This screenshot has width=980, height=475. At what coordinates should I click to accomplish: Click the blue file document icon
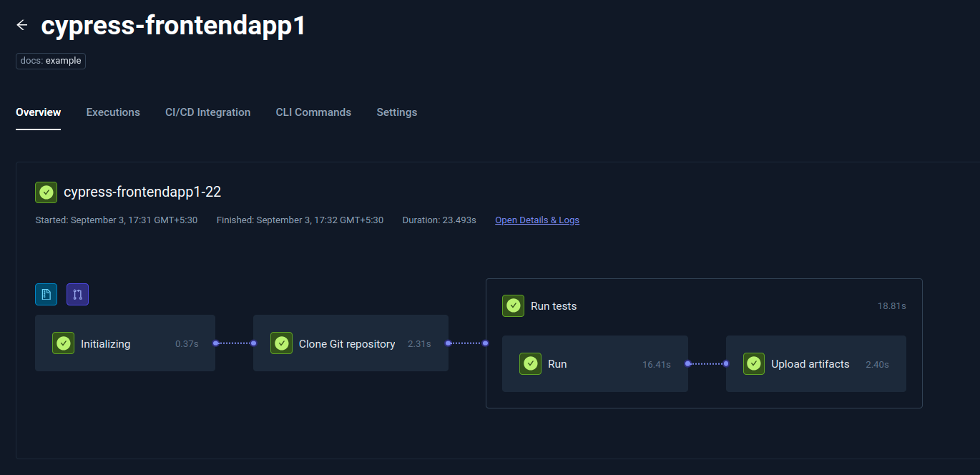(46, 294)
